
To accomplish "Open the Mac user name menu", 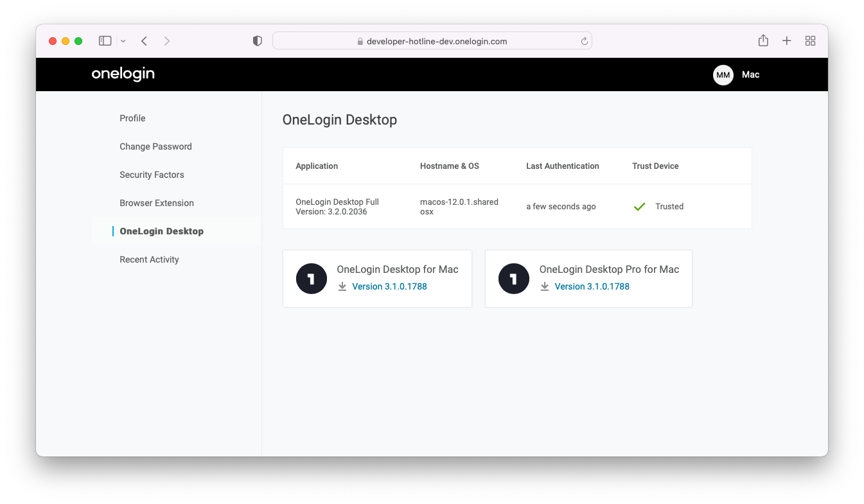I will pos(750,75).
